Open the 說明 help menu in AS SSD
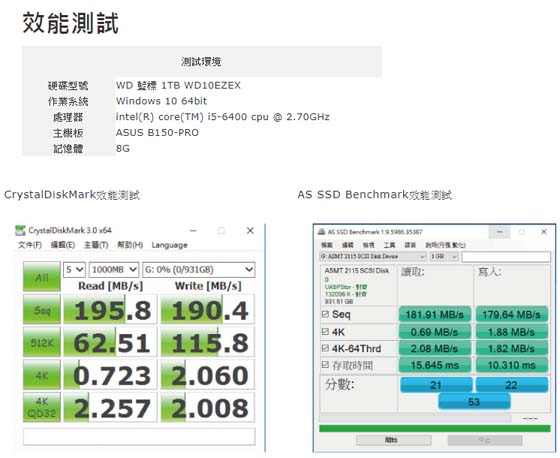The image size is (560, 458). [446, 245]
